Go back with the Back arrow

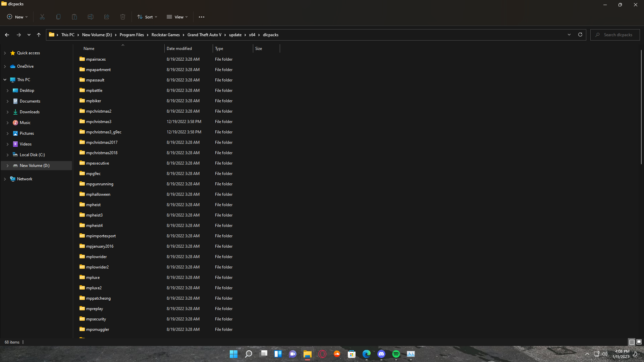(x=7, y=35)
